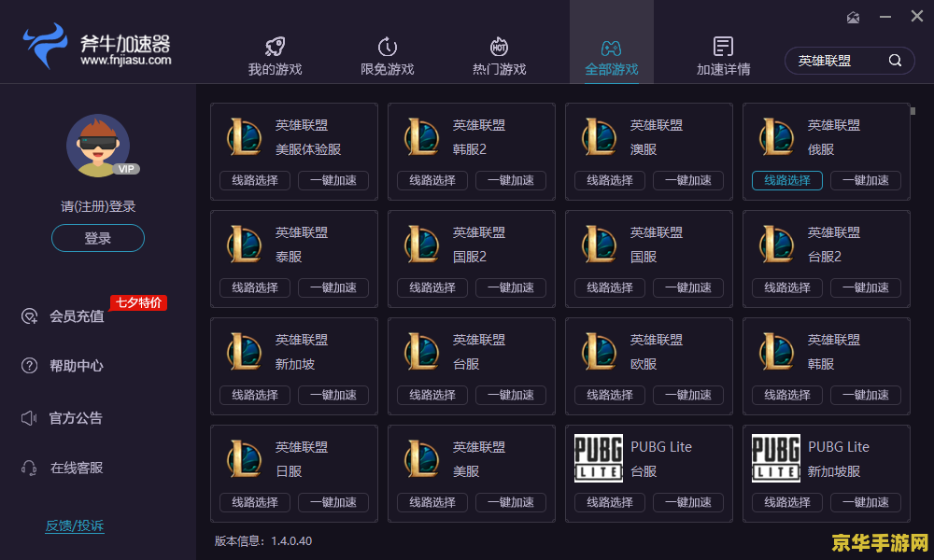Click 一键加速 for 英雄联盟 韩服
934x560 pixels.
coord(866,395)
